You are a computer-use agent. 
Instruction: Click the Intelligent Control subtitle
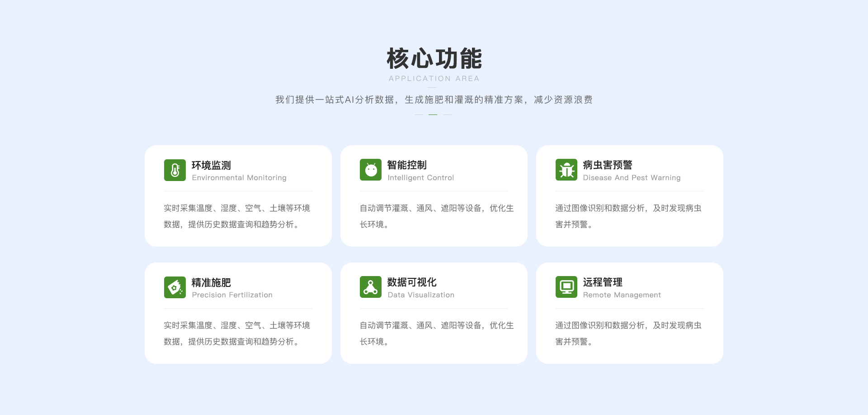421,178
